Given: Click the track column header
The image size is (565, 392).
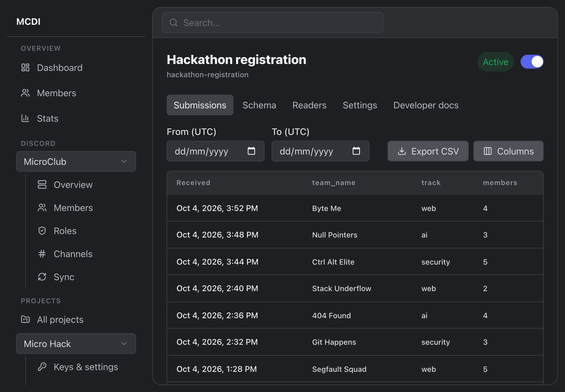Looking at the screenshot, I should click(x=431, y=183).
